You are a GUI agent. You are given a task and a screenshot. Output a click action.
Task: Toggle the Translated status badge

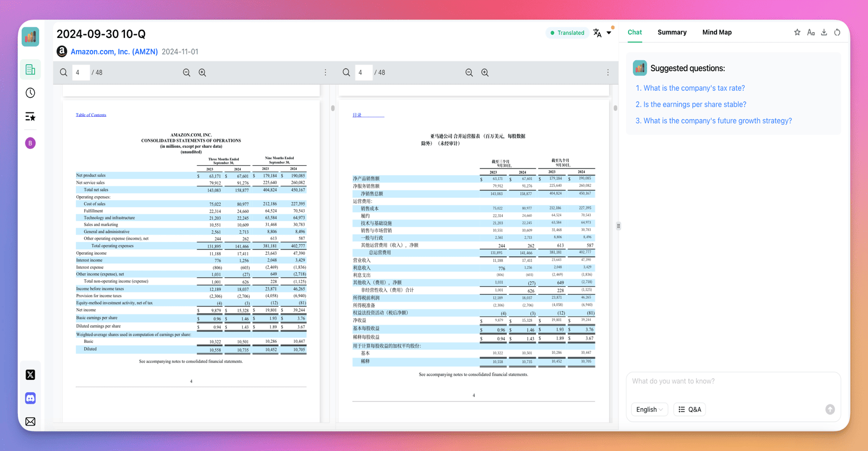567,33
